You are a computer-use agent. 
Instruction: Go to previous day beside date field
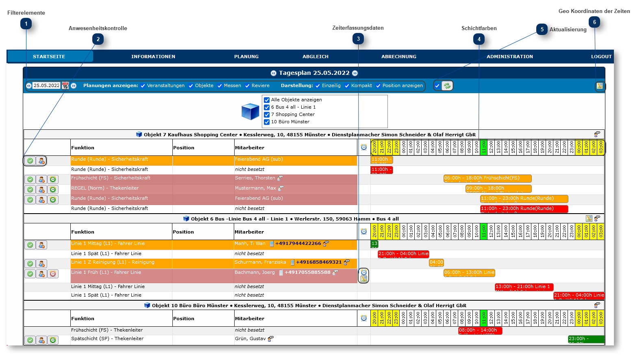[28, 85]
